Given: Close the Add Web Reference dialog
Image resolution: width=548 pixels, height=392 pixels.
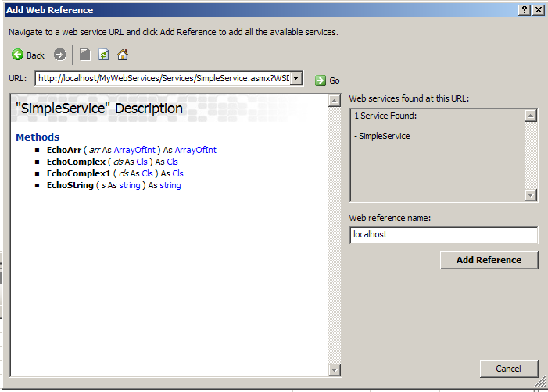Looking at the screenshot, I should 539,10.
